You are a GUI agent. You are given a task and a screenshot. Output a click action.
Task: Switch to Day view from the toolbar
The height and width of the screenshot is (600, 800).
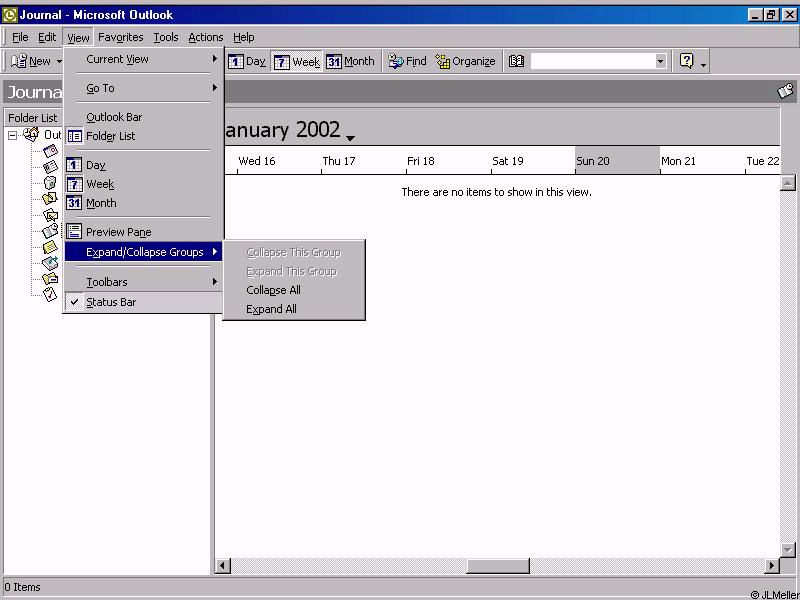pyautogui.click(x=247, y=61)
